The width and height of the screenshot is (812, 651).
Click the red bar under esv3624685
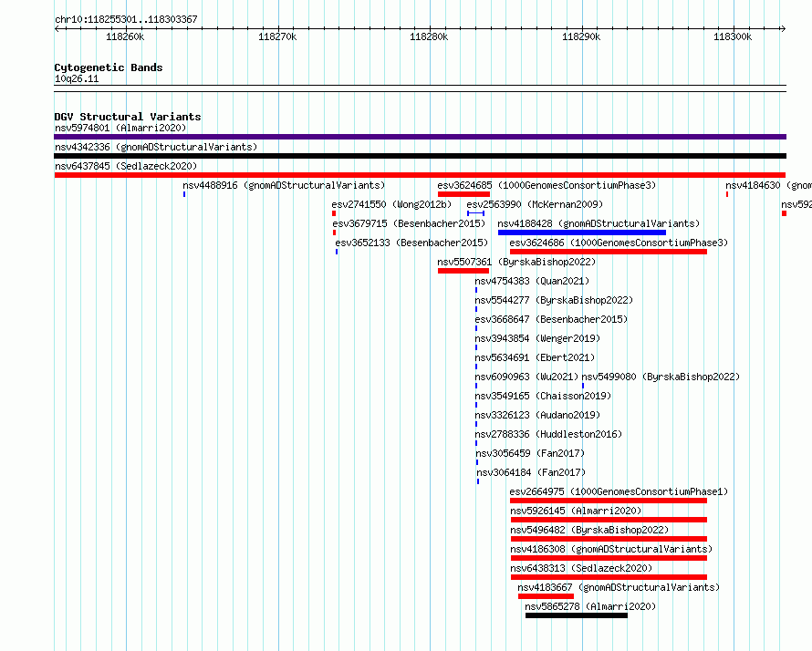pyautogui.click(x=463, y=194)
